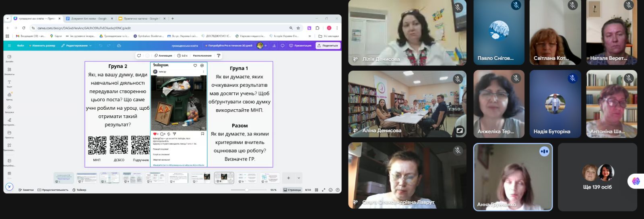Viewport: 644px width, 219px height.
Task: Add collaborator with the plus icon
Action: pyautogui.click(x=266, y=45)
